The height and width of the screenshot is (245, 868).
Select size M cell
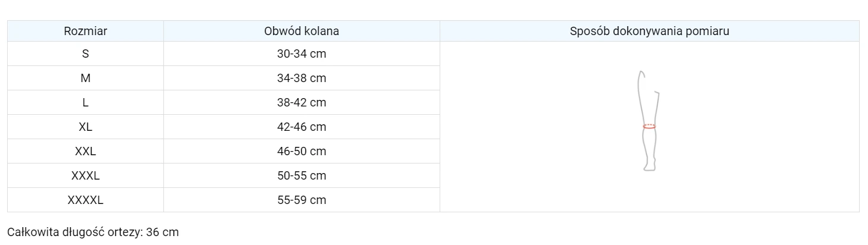tap(86, 78)
